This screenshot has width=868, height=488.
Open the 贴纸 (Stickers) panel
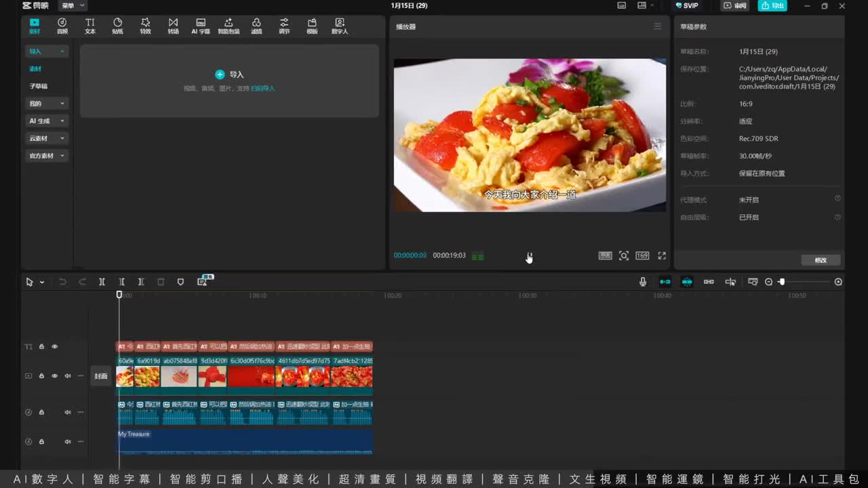click(x=117, y=26)
